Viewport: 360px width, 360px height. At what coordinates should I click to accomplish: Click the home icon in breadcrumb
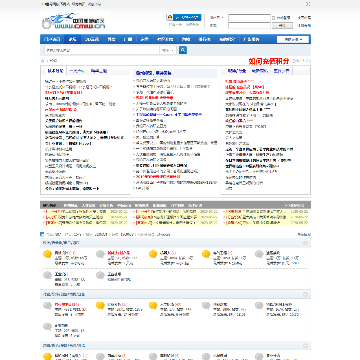coord(42,61)
